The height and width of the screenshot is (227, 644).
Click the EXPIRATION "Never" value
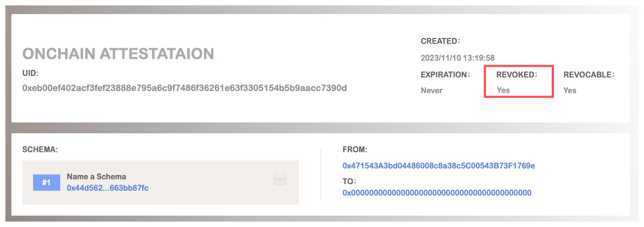pyautogui.click(x=432, y=90)
